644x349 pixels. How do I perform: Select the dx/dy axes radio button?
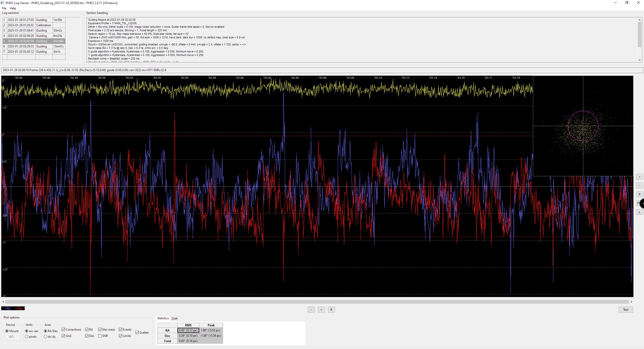tap(46, 337)
